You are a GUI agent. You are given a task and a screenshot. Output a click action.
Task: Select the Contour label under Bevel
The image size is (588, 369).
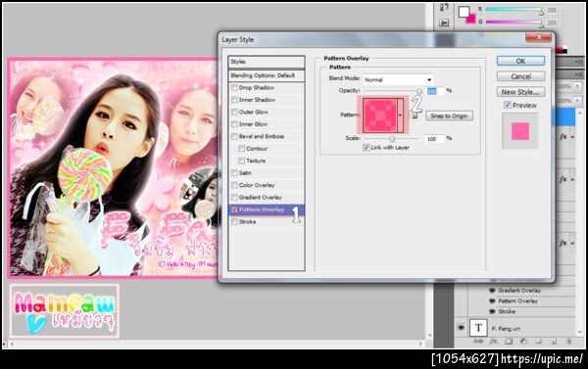tap(257, 149)
